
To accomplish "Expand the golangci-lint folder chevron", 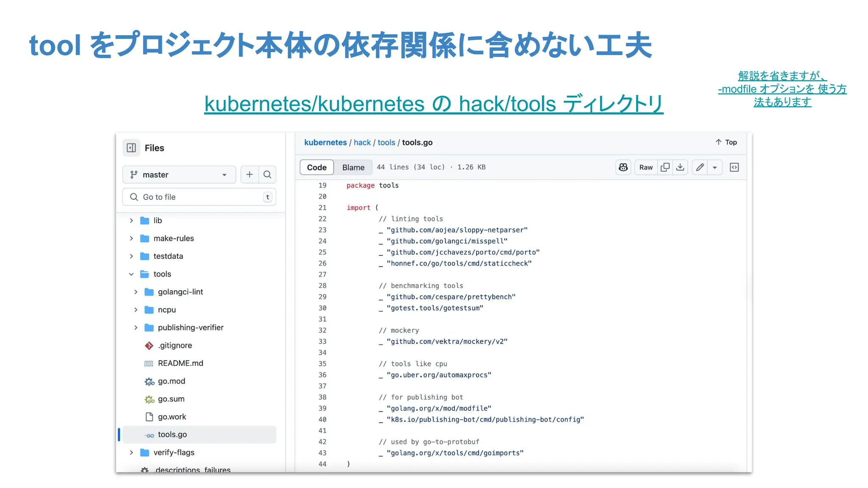I will [136, 292].
